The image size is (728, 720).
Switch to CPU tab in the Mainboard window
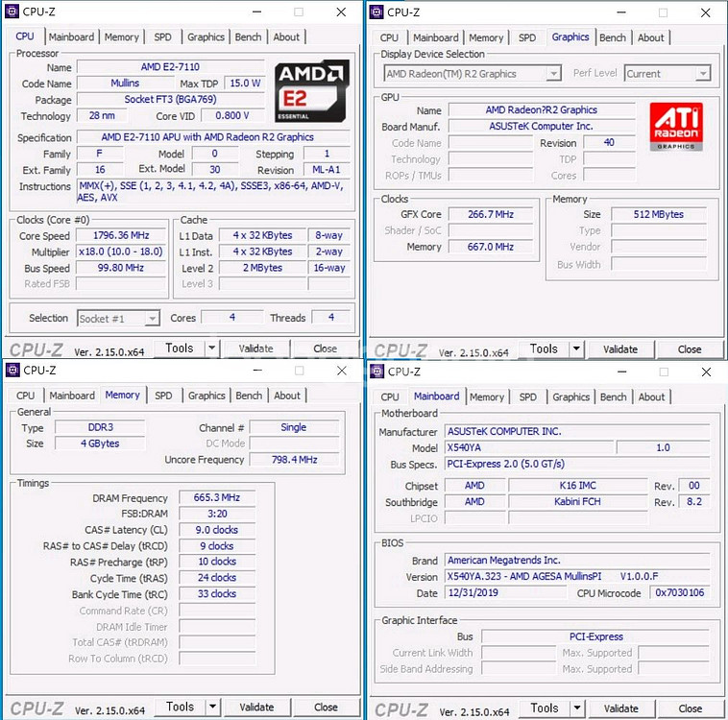(x=390, y=396)
